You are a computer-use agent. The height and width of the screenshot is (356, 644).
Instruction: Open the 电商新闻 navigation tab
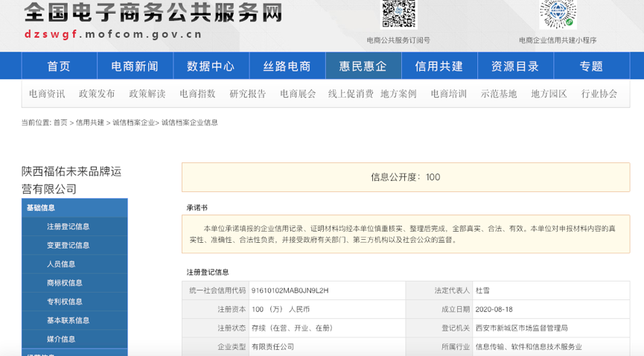(x=135, y=66)
